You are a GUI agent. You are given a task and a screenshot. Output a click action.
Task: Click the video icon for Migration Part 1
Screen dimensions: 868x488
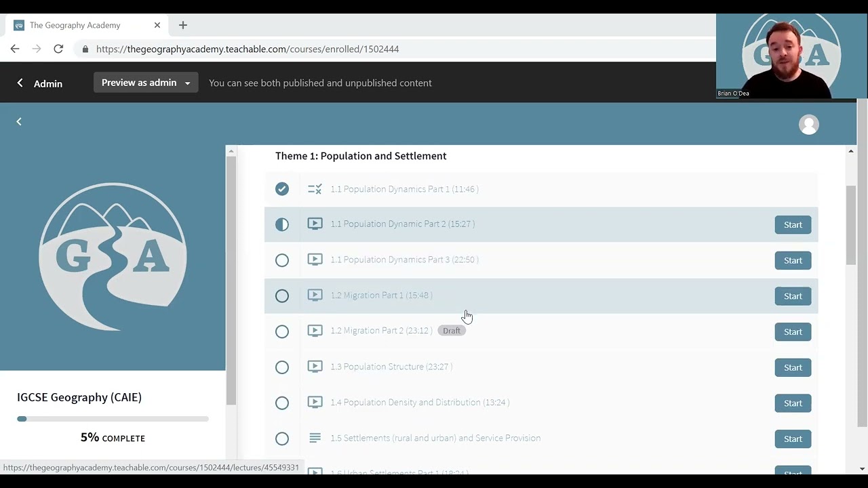pos(315,295)
